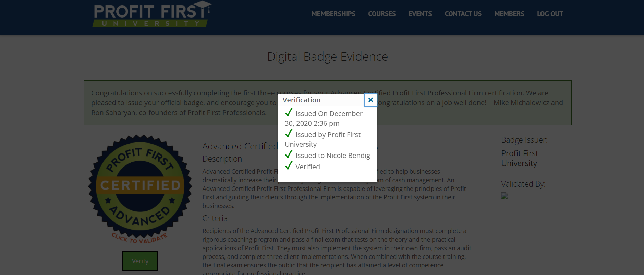Click the Issued On December 30, 2020 line
Image resolution: width=644 pixels, height=275 pixels.
tap(324, 118)
